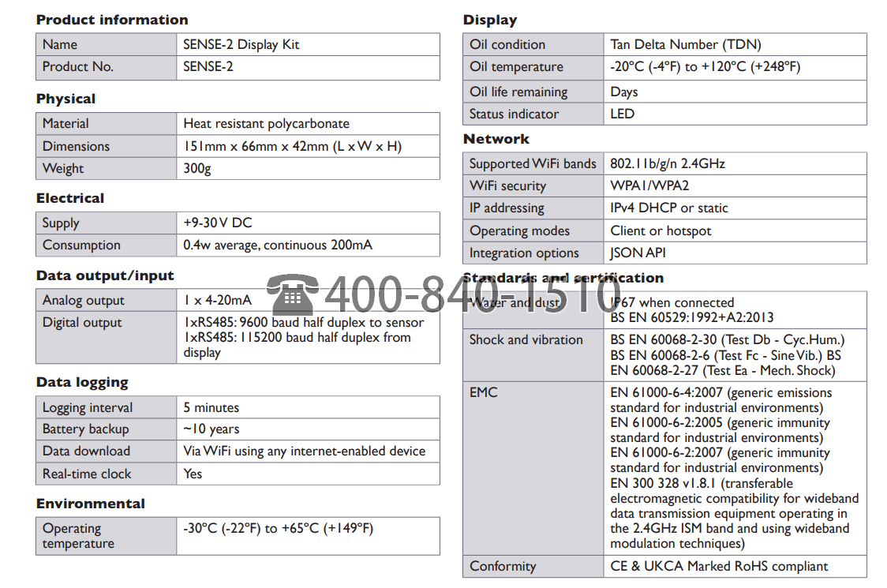Screen dimensions: 887x588
Task: Click the '300g' weight value
Action: tap(196, 169)
